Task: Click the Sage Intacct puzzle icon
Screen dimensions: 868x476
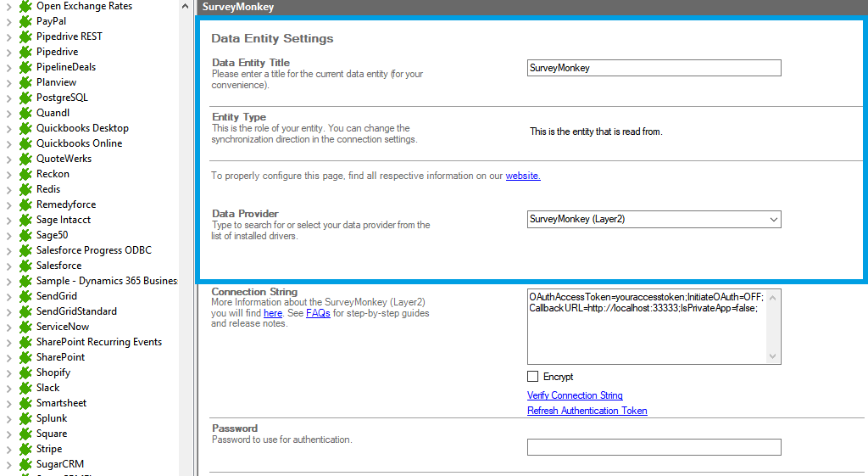Action: [x=25, y=220]
